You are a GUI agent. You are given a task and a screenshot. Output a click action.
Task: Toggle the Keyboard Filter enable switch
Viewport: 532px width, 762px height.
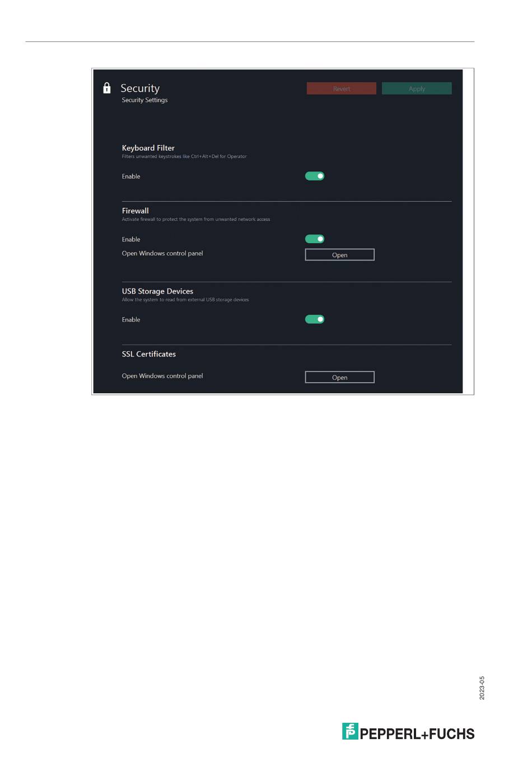pyautogui.click(x=315, y=176)
